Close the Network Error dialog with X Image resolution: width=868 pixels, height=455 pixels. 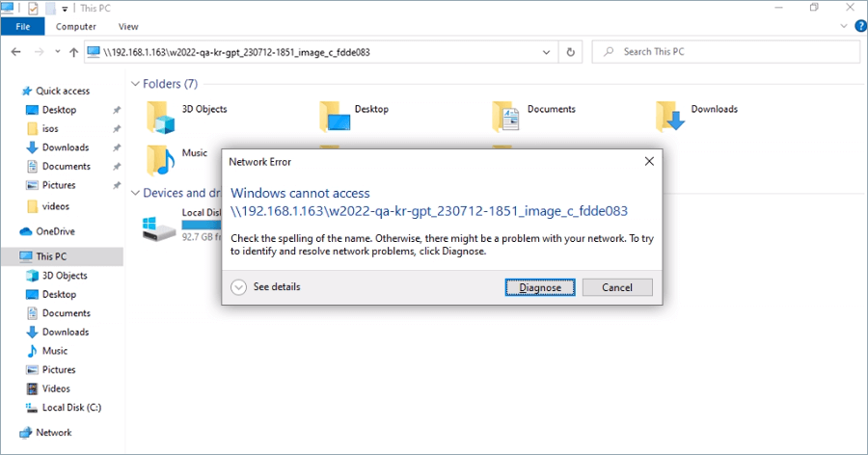pos(649,162)
